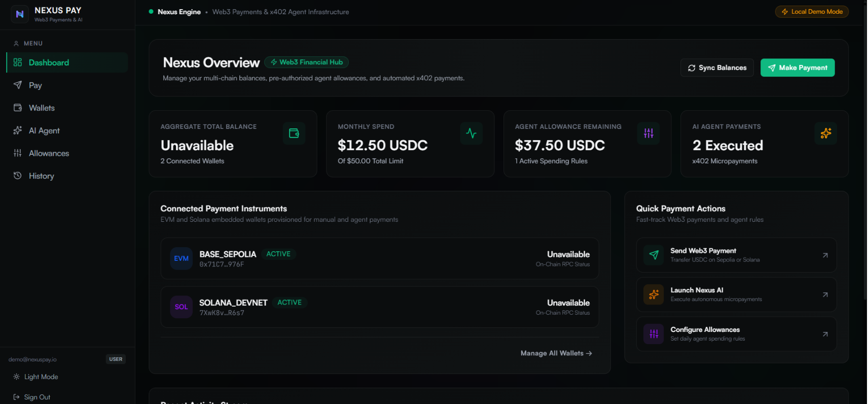This screenshot has width=868, height=404.
Task: Open Launch Nexus AI via its arrow
Action: (x=825, y=295)
